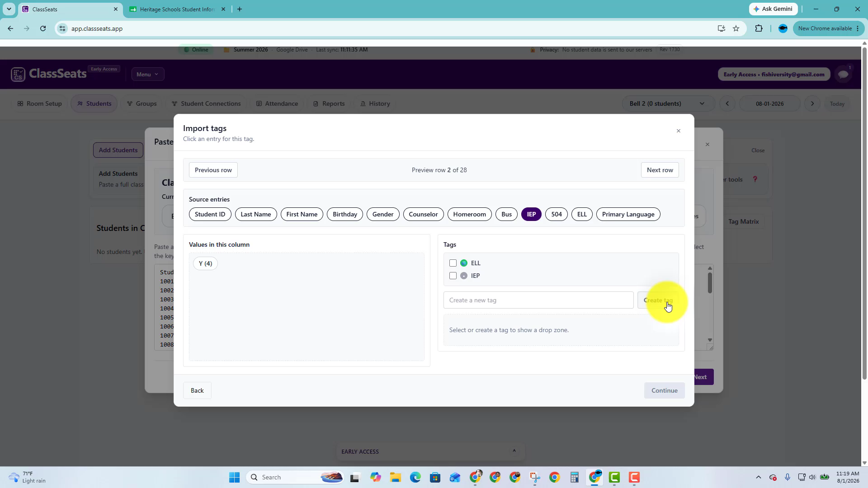
Task: Click the Back button in dialog
Action: pos(197,390)
